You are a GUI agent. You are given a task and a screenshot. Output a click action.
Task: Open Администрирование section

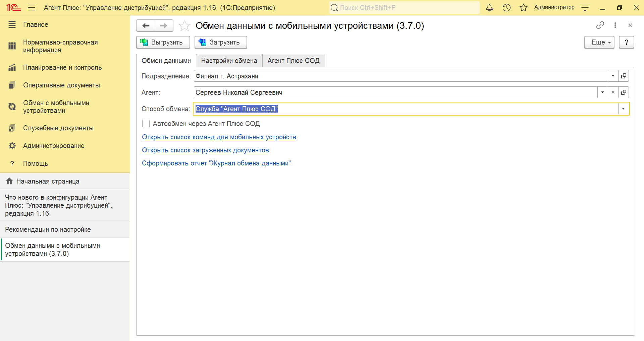(65, 146)
